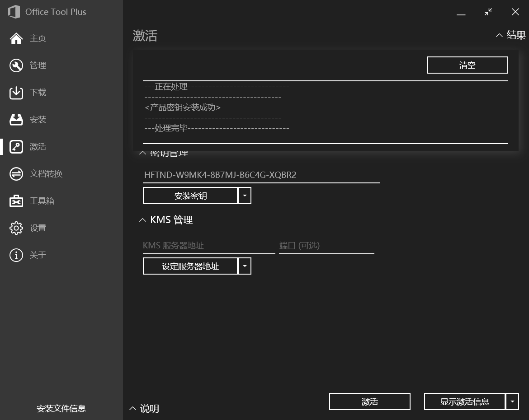
Task: Click the wrench icon for 管理
Action: point(16,65)
